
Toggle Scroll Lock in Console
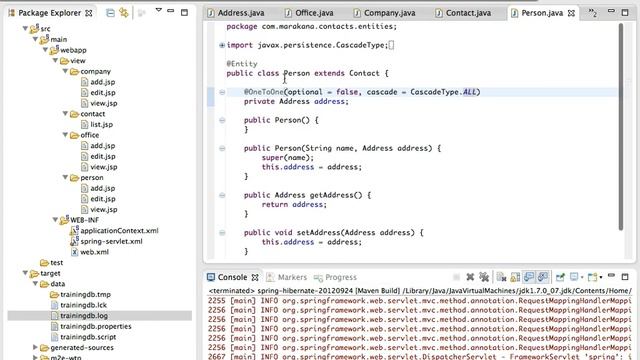[515, 277]
